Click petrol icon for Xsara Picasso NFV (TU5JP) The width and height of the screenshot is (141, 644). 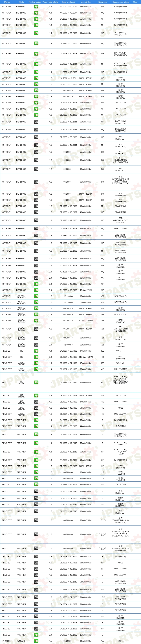click(x=36, y=302)
